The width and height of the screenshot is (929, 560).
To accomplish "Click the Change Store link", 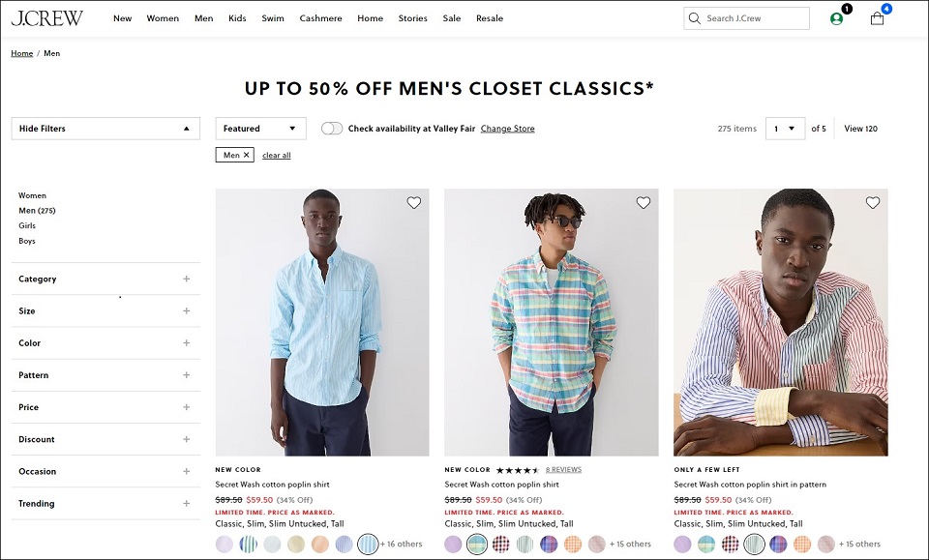I will coord(508,129).
